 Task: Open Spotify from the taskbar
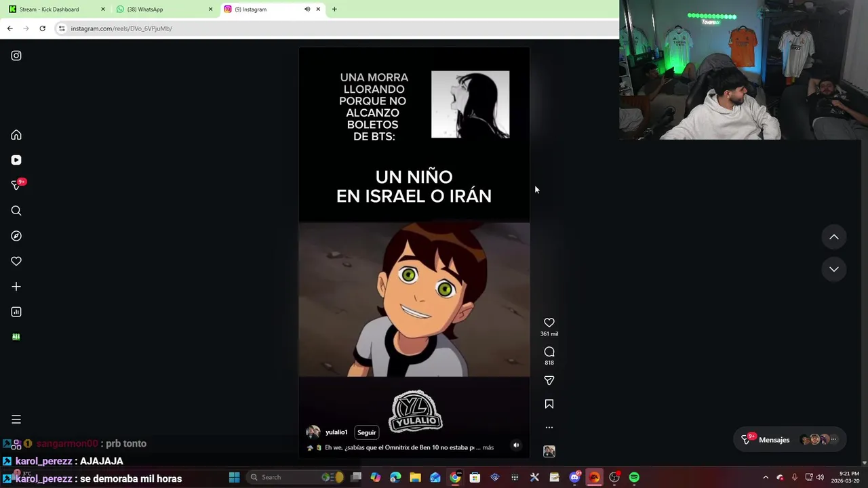(634, 477)
